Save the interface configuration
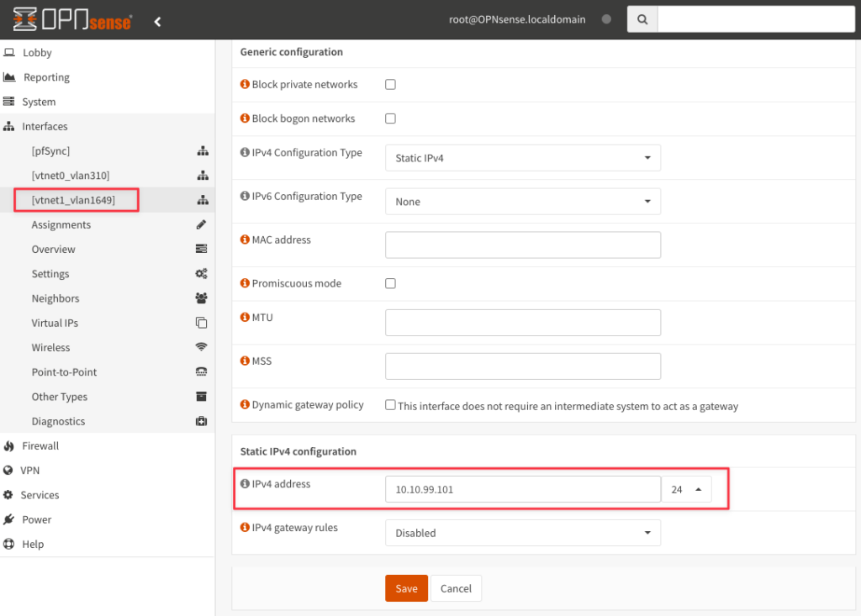Screen dimensions: 861x616 click(406, 588)
